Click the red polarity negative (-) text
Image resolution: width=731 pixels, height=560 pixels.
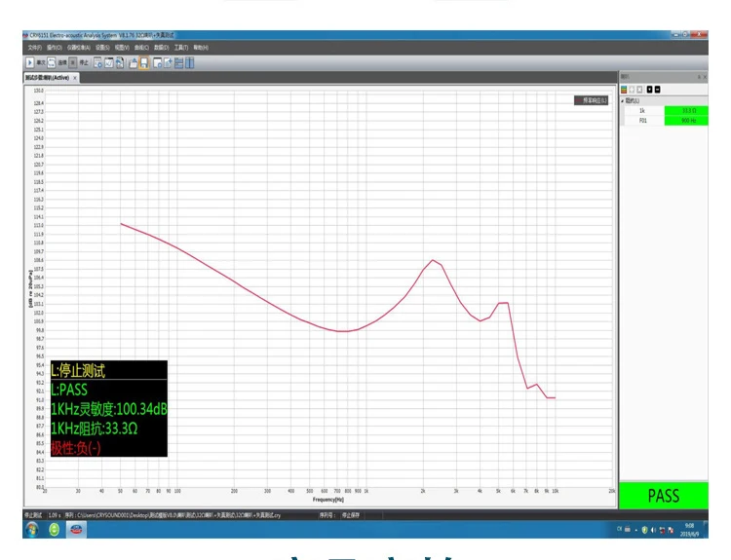pos(75,448)
